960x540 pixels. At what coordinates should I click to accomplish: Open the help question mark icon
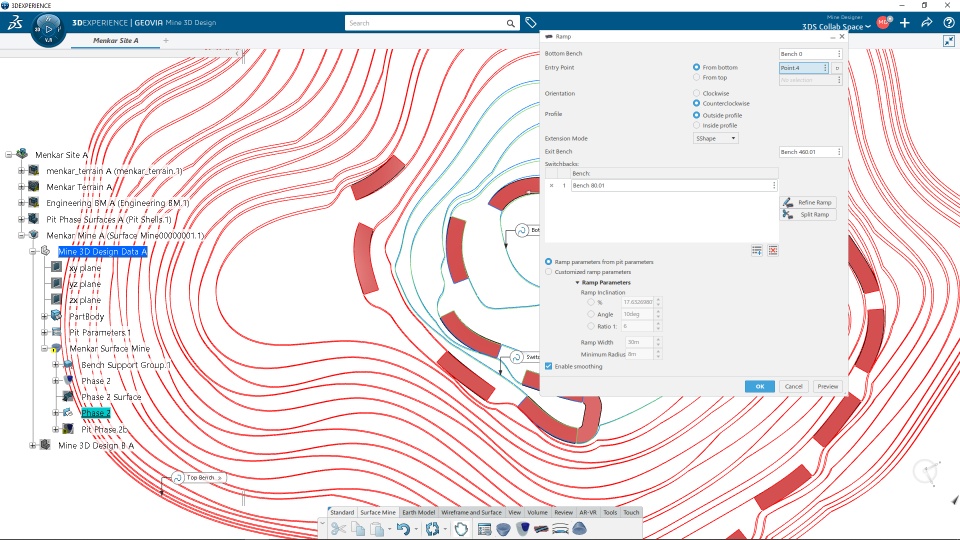pyautogui.click(x=949, y=23)
